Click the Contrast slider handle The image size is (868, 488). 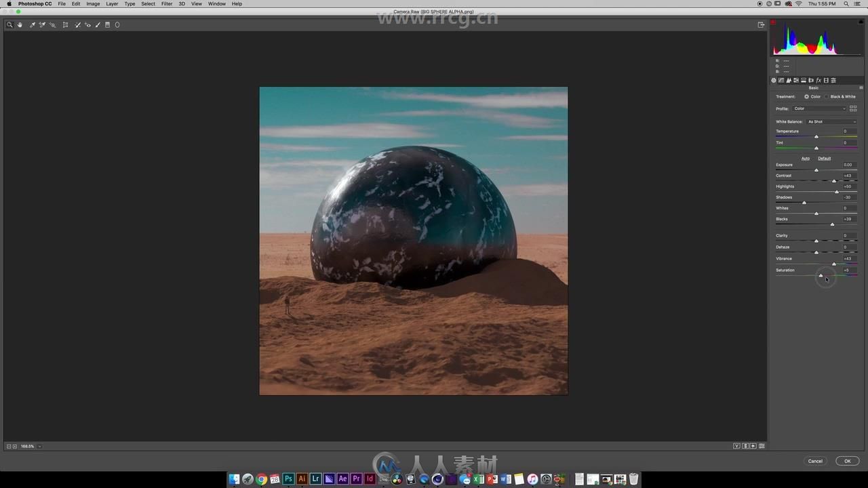point(834,181)
